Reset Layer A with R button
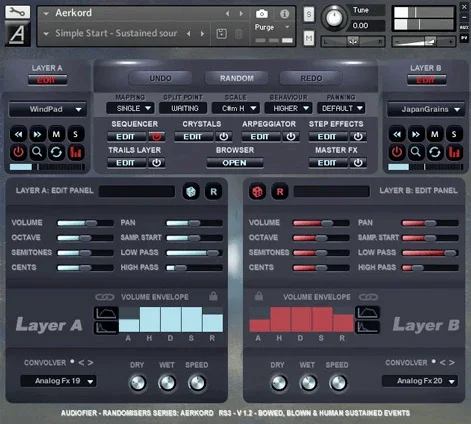The image size is (471, 424). click(213, 192)
